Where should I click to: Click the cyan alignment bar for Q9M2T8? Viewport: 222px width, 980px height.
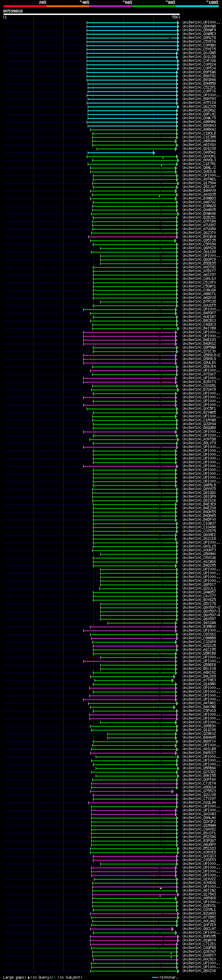[x=133, y=38]
